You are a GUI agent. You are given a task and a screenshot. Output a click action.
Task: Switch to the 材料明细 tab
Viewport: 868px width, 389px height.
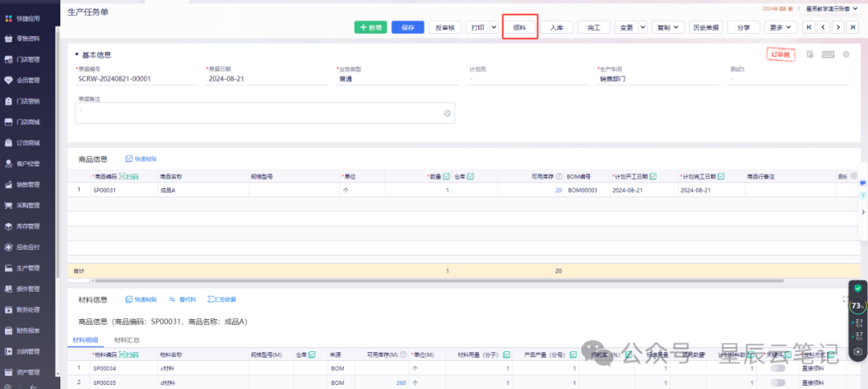85,340
